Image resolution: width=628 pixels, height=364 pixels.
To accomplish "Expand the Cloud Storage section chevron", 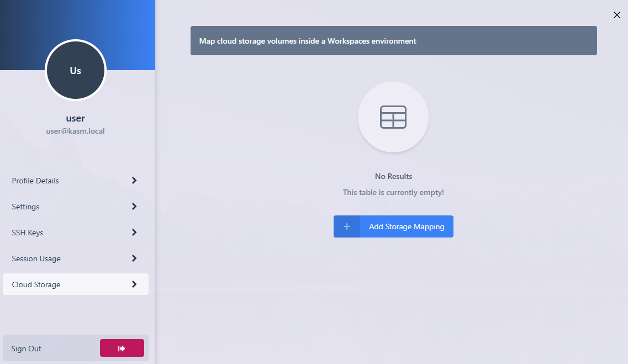I will (x=134, y=284).
